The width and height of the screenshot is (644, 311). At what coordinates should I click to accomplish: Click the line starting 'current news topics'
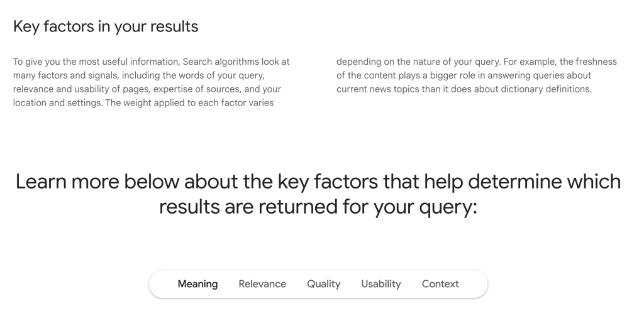click(464, 89)
